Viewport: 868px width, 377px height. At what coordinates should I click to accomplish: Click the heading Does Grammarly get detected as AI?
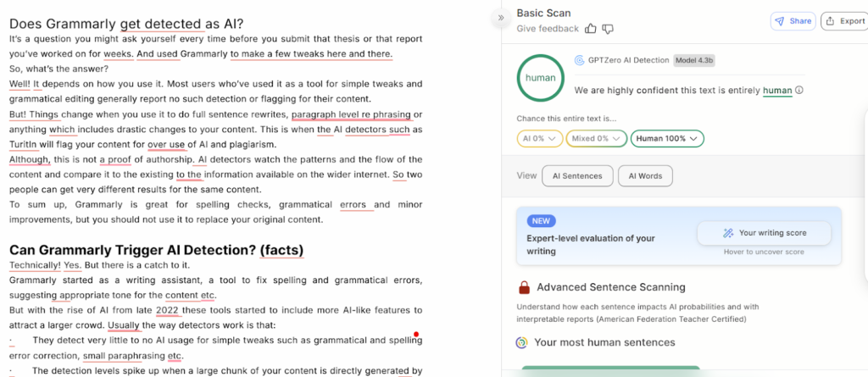coord(127,25)
